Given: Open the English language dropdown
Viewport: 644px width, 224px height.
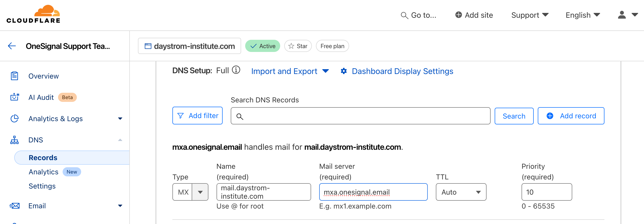Looking at the screenshot, I should (x=583, y=15).
